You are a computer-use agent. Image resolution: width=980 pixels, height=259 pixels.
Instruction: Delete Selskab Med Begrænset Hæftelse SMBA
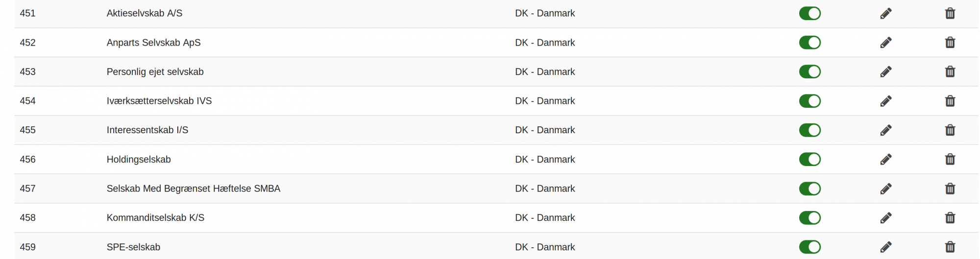(950, 188)
